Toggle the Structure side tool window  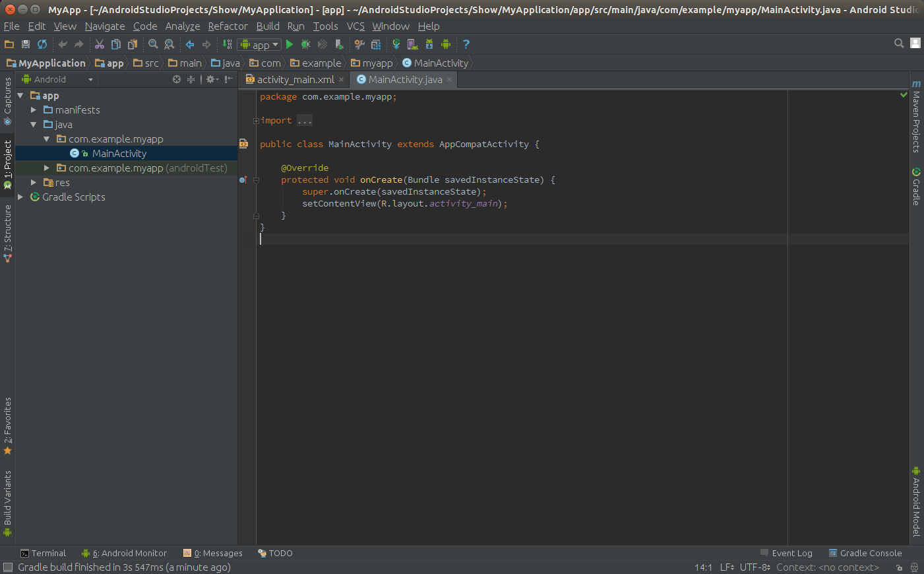coord(7,234)
